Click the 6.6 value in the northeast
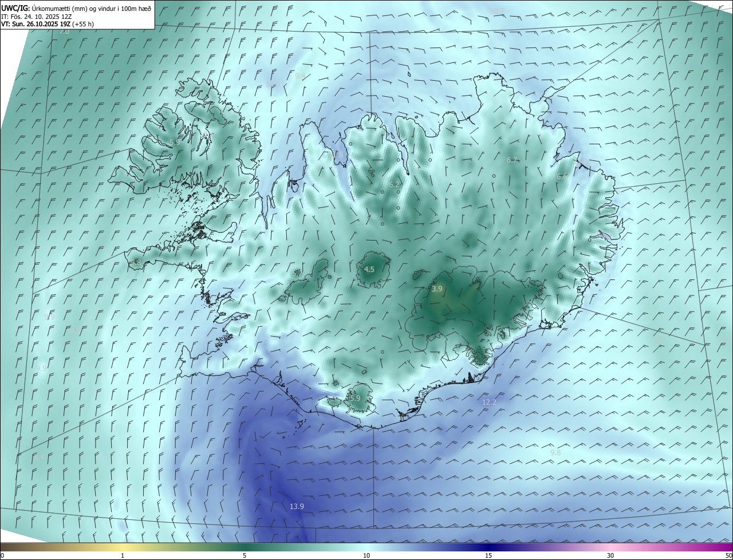Viewport: 733px width, 560px height. click(562, 178)
